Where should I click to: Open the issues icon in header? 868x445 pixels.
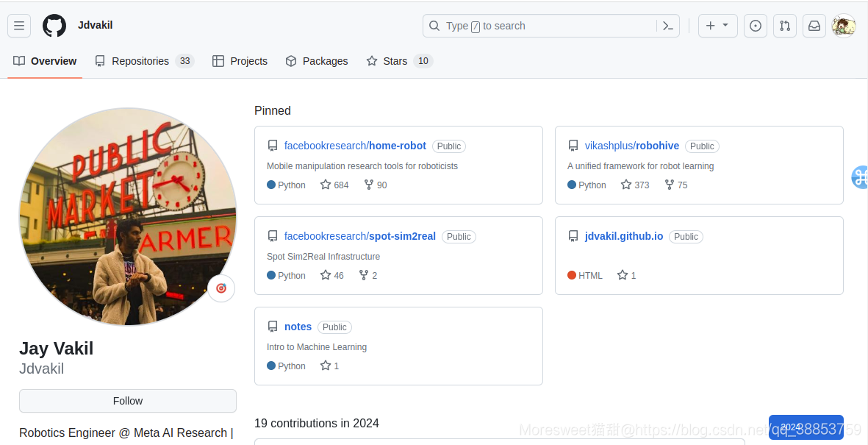coord(756,26)
